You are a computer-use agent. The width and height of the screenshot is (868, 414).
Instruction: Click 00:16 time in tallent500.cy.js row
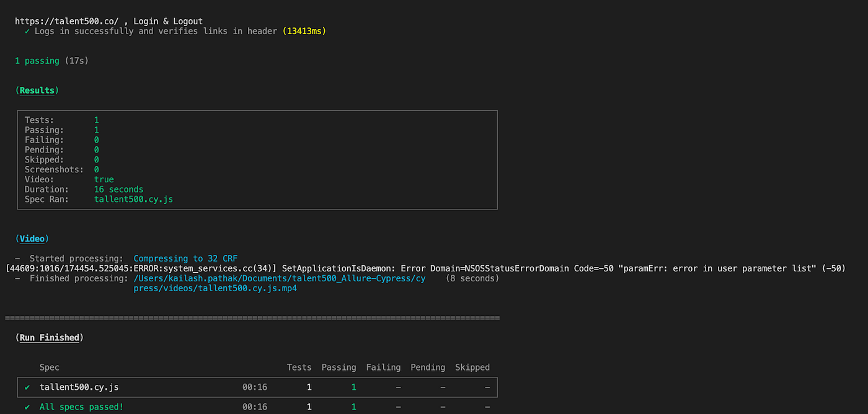pyautogui.click(x=255, y=387)
